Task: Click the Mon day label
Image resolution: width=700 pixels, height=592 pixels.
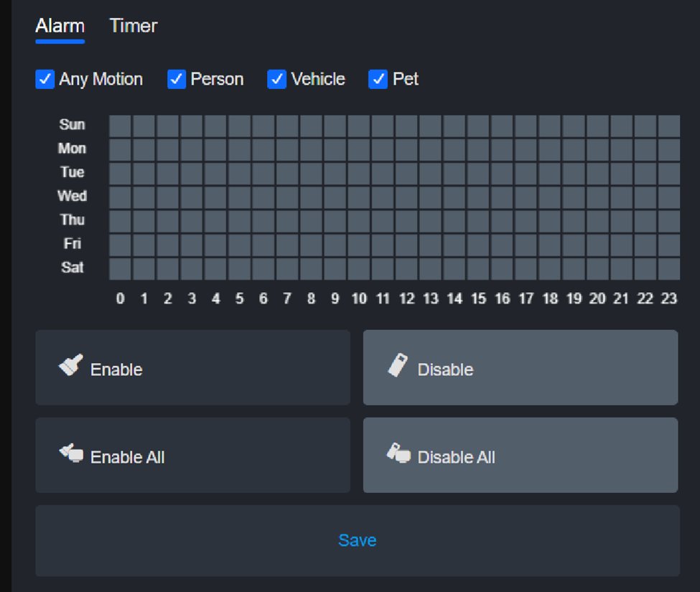Action: pos(72,148)
